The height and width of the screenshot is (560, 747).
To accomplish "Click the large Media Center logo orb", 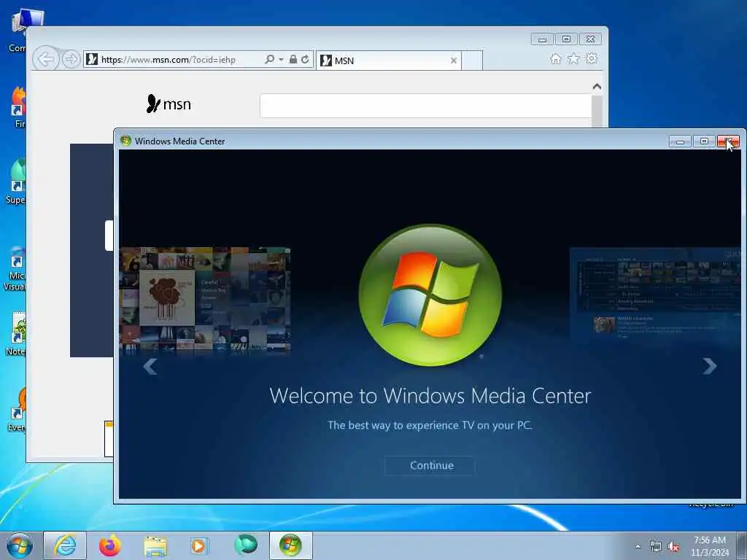I will [430, 295].
